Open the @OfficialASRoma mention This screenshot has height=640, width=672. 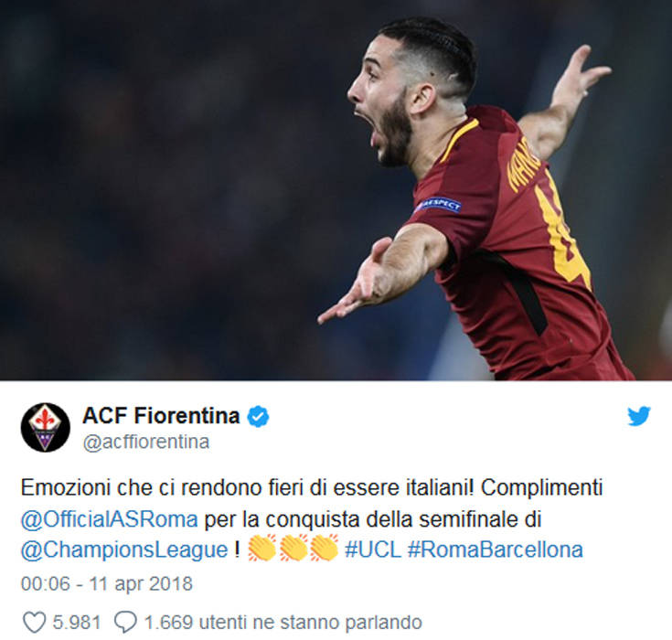pos(110,519)
